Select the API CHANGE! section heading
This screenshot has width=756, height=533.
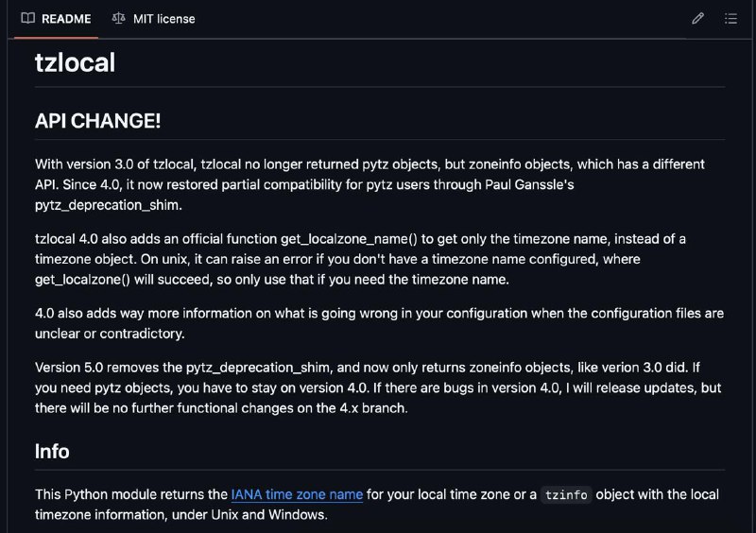[97, 121]
